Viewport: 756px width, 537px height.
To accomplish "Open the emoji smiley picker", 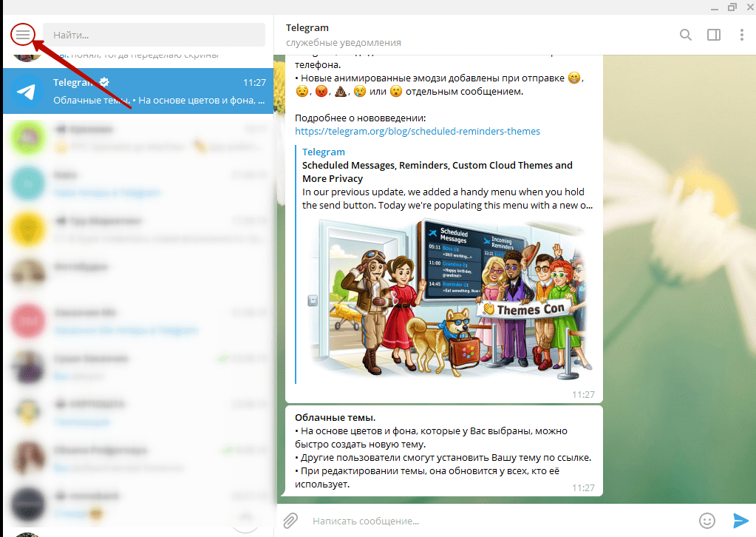I will 706,521.
